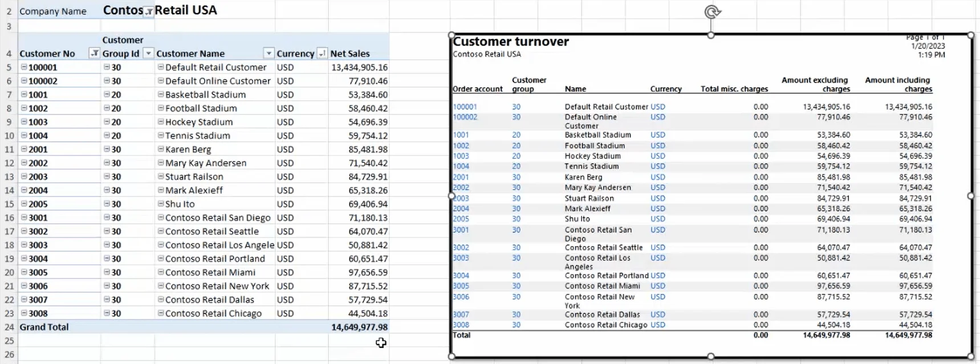980x364 pixels.
Task: Open the Customer No filter button
Action: click(x=95, y=54)
